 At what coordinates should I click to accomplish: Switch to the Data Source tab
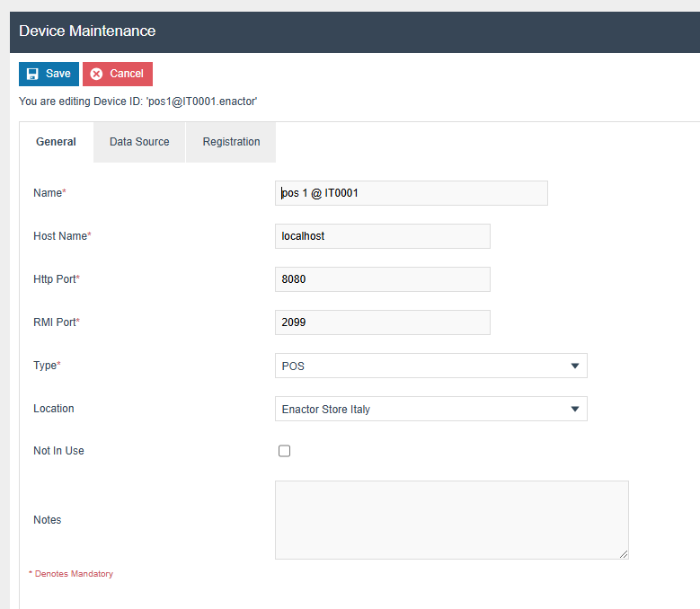[139, 142]
